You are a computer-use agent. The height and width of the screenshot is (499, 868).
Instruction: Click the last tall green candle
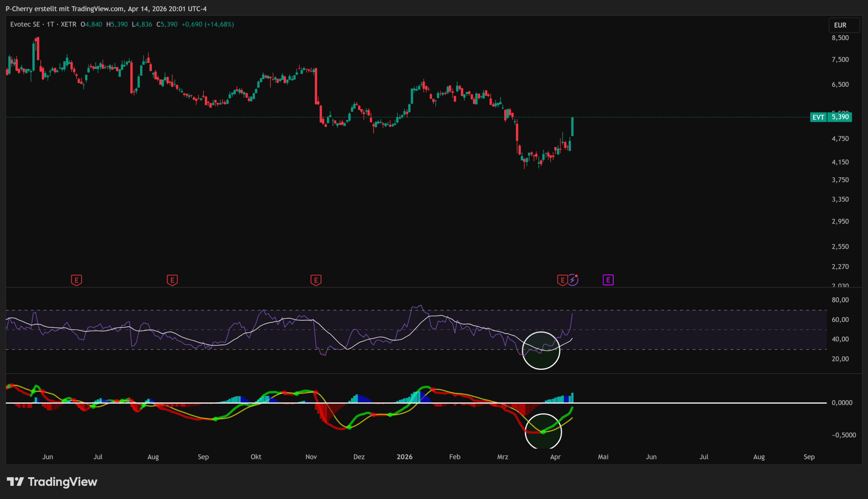pos(572,127)
